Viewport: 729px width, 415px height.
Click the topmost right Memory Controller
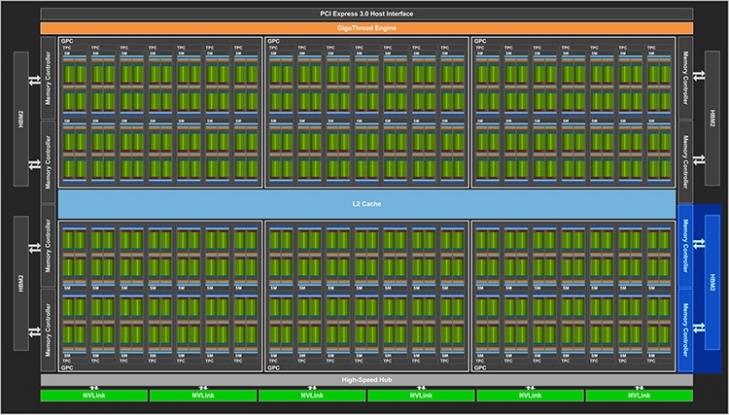click(684, 78)
